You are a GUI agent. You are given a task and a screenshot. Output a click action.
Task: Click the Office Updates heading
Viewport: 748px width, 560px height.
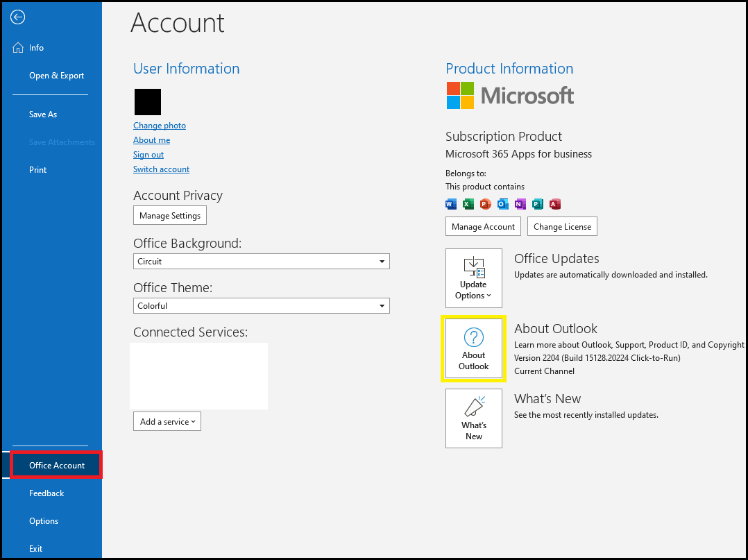556,259
